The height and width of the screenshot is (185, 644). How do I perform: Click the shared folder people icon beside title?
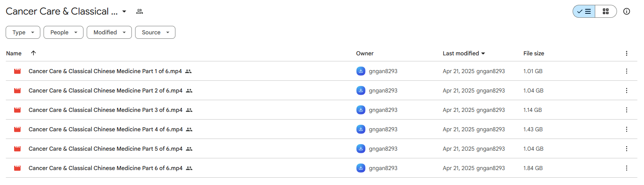coord(140,11)
